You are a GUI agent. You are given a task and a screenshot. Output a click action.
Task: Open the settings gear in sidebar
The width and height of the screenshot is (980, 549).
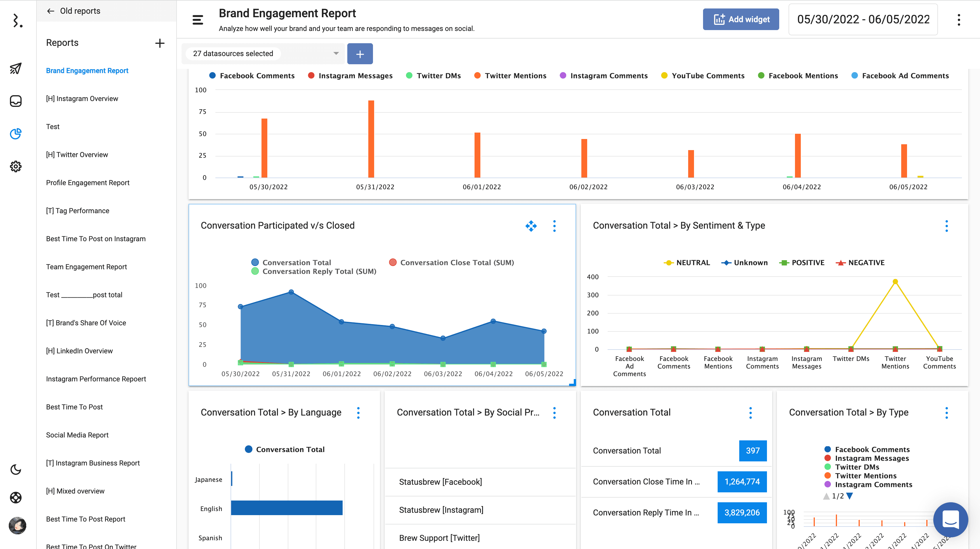pos(15,166)
